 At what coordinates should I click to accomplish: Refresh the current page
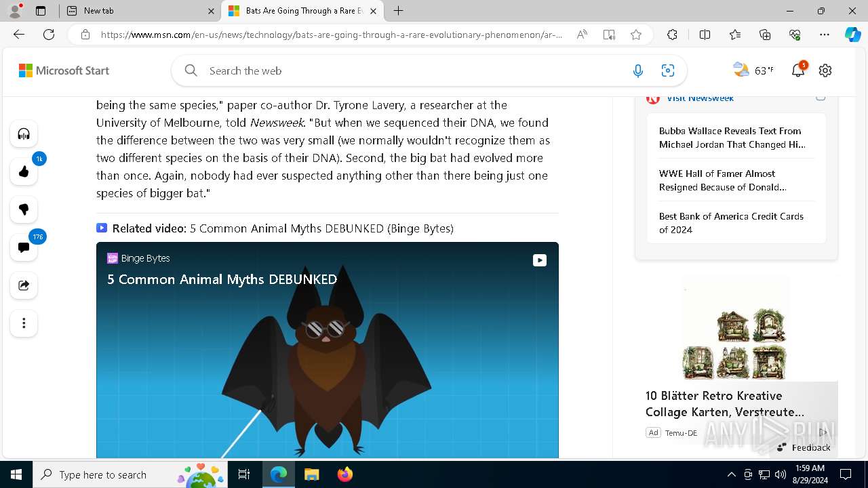49,35
